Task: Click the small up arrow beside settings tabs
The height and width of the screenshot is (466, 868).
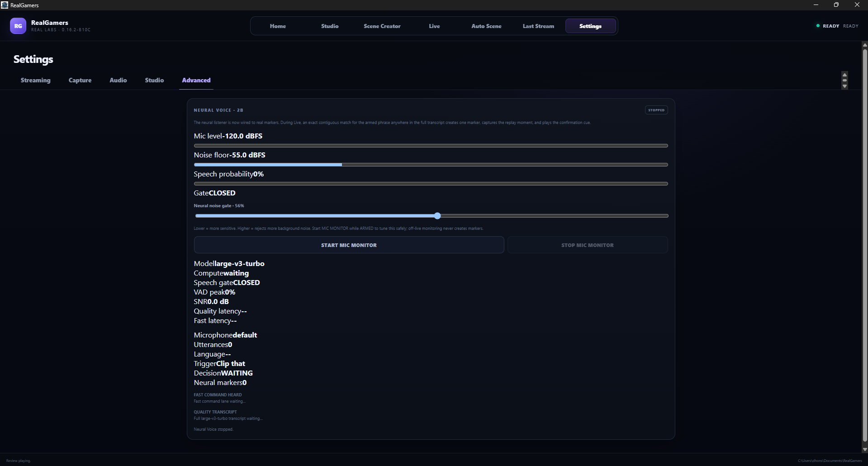Action: click(x=844, y=75)
